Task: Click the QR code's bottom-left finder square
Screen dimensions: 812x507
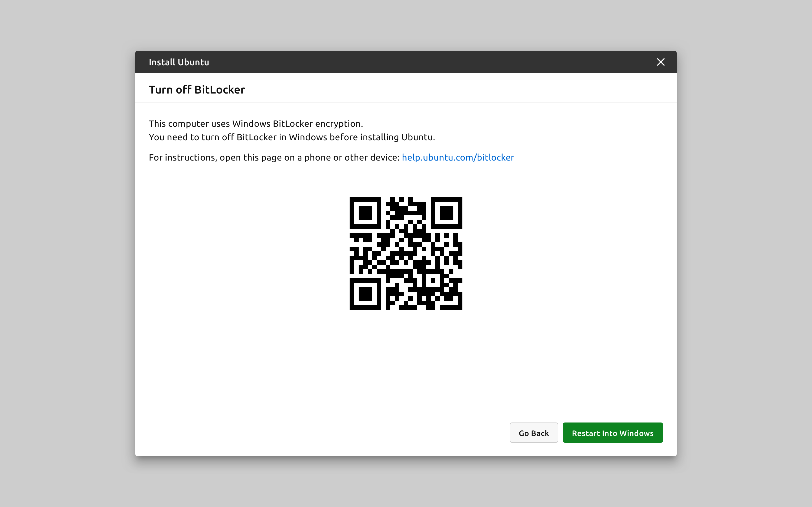Action: pos(365,294)
